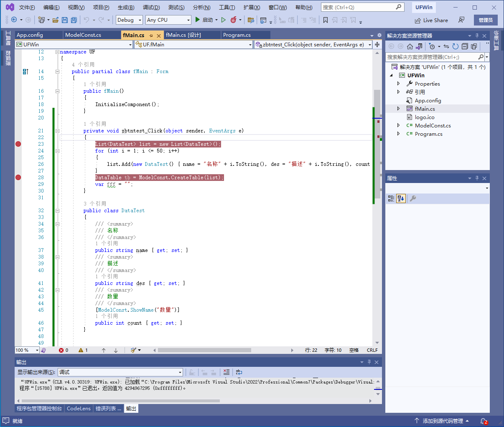Refresh Solution Explorer with the circular arrow
Image resolution: width=504 pixels, height=427 pixels.
pos(456,46)
